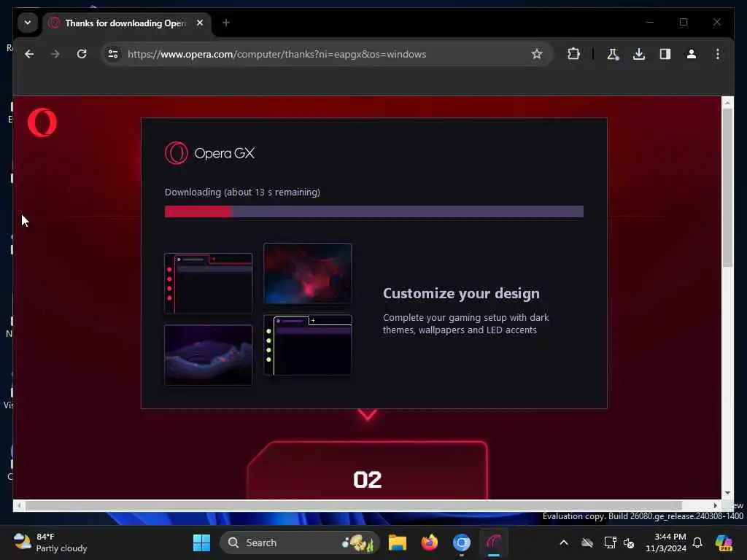
Task: Open the Windows Start menu
Action: point(201,542)
